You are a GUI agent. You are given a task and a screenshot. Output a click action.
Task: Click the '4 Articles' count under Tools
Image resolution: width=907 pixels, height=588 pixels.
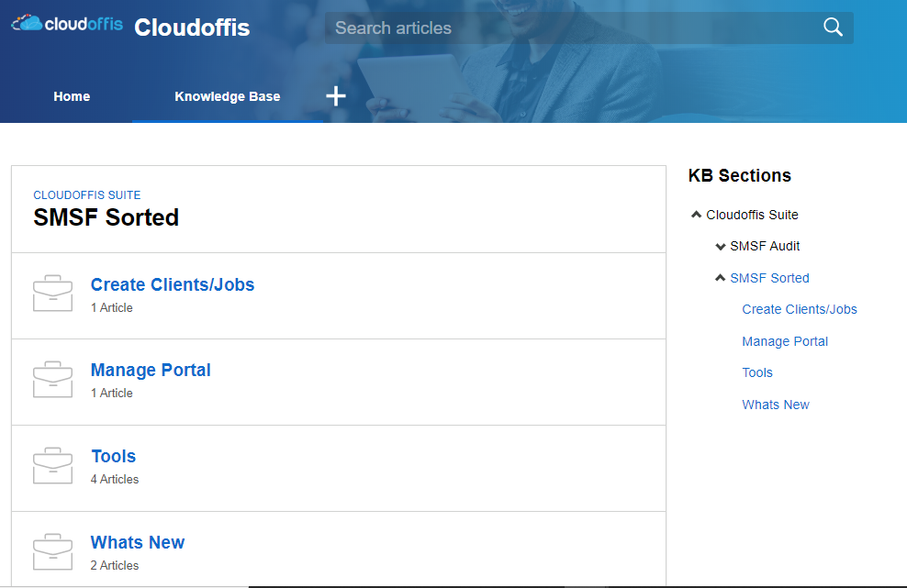[115, 480]
